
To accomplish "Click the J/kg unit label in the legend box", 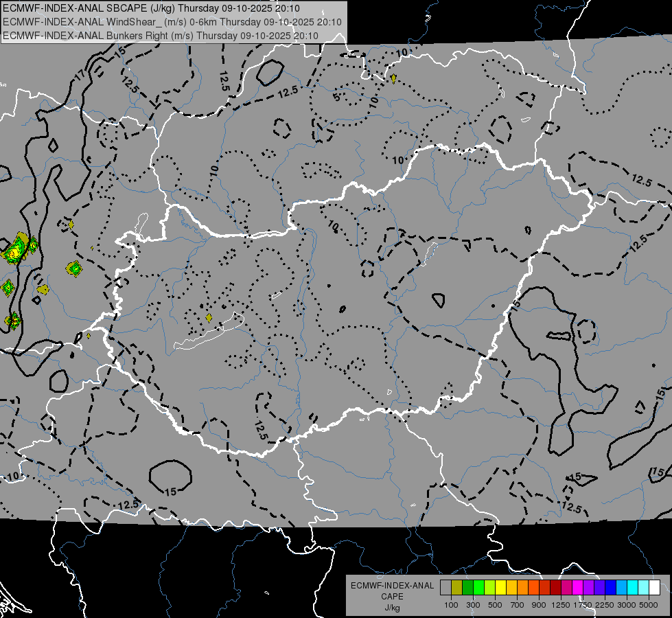I will (x=392, y=608).
